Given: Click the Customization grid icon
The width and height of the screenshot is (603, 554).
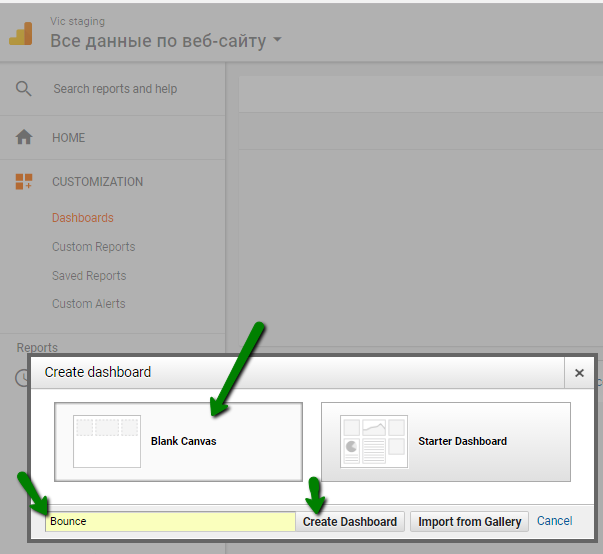Looking at the screenshot, I should click(x=24, y=181).
